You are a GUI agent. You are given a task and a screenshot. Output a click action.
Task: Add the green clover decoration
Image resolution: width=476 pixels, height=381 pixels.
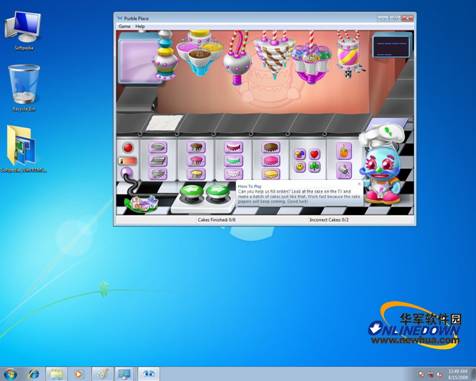tap(314, 166)
